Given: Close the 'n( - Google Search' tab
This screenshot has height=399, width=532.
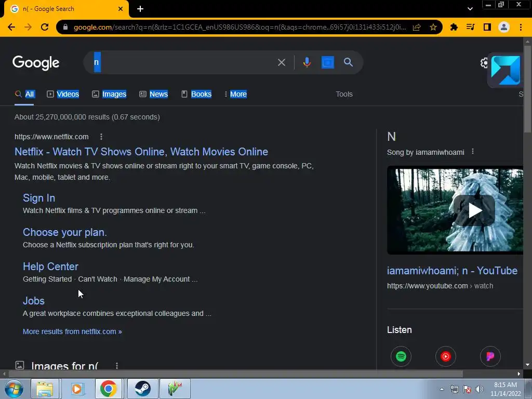Looking at the screenshot, I should [121, 9].
